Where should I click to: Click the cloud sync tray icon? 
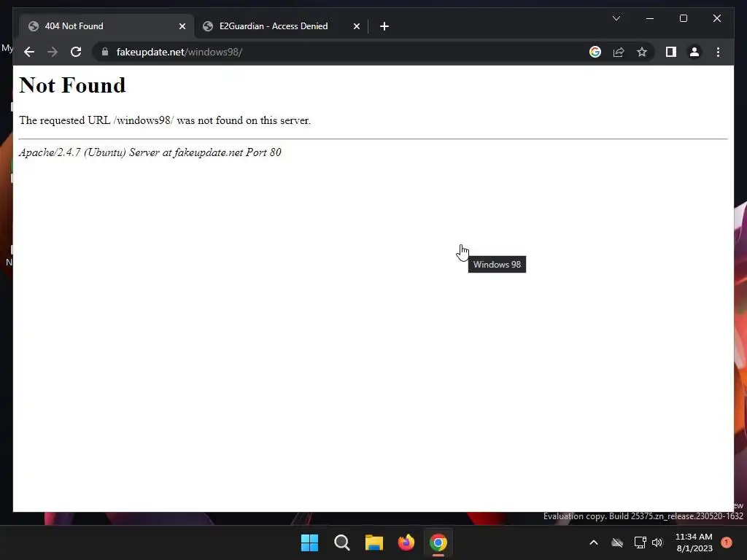(x=617, y=542)
